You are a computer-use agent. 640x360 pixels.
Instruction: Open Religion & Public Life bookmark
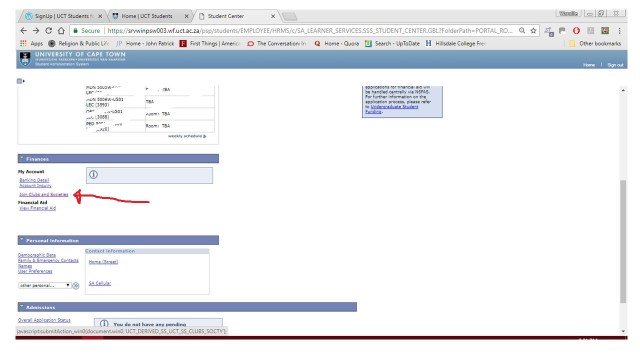pos(78,43)
